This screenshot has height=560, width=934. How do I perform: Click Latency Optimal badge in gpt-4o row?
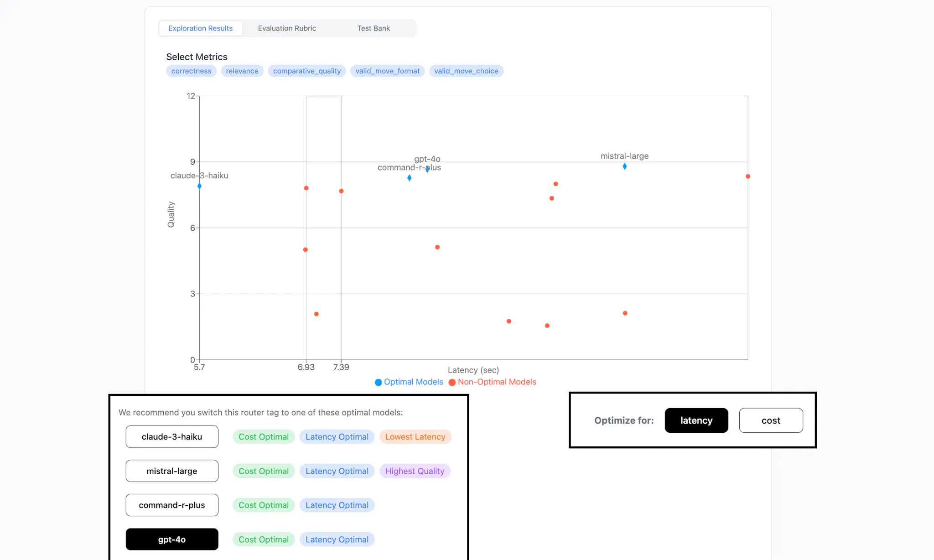tap(337, 539)
